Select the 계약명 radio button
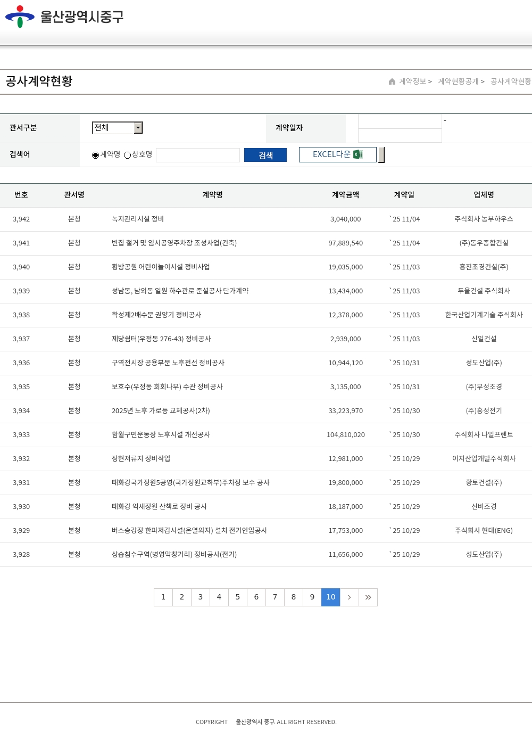Viewport: 532px width, 756px height. tap(95, 155)
